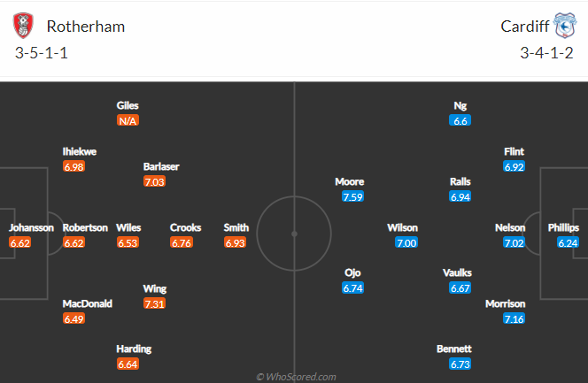The height and width of the screenshot is (383, 588).
Task: Click player name Flint
Action: click(514, 151)
